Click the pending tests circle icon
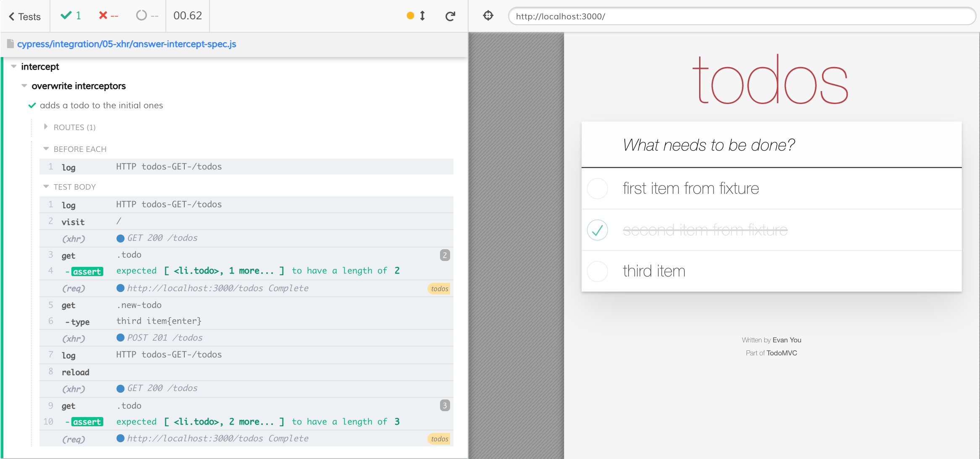Screen dimensions: 980x459 tap(141, 16)
